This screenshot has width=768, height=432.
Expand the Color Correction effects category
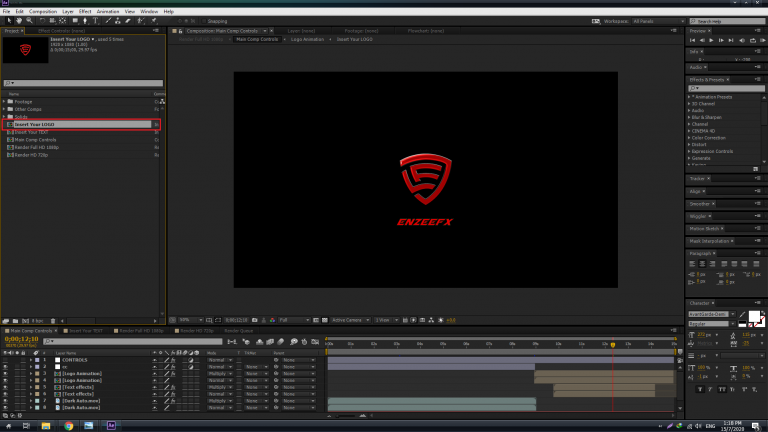tap(689, 138)
